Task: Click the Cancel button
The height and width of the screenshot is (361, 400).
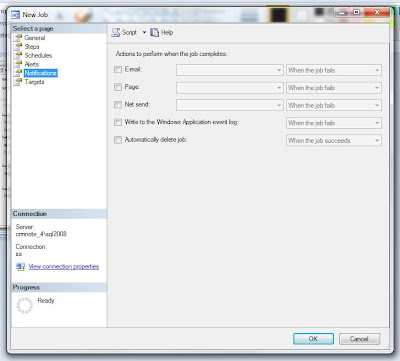Action: [359, 339]
